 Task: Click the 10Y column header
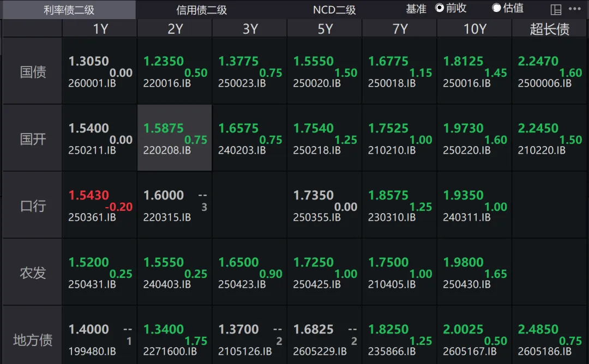474,29
